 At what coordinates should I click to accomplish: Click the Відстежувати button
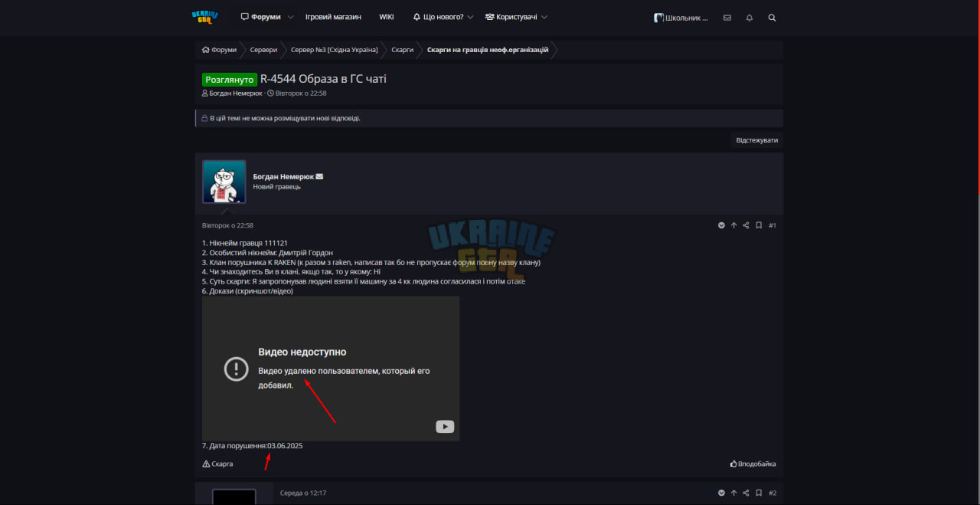pyautogui.click(x=756, y=140)
